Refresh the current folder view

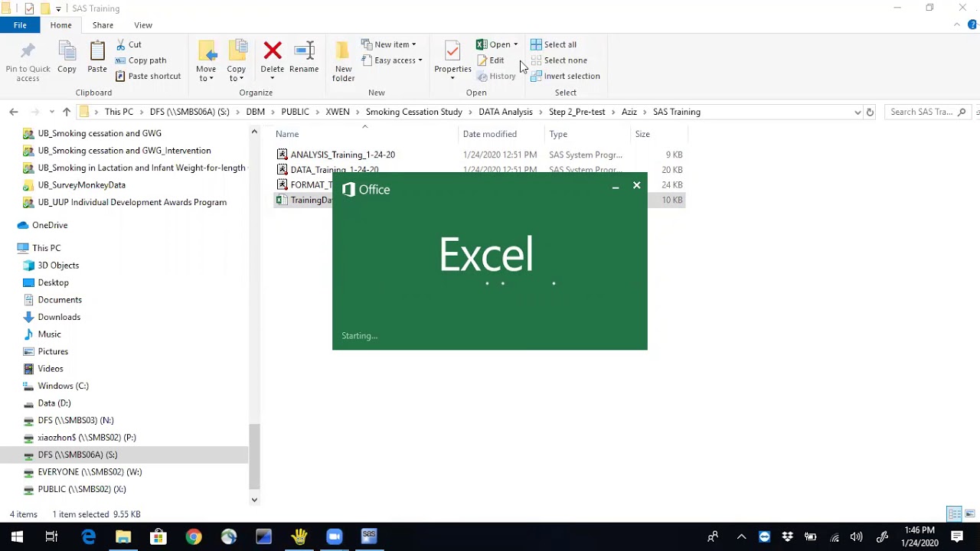click(x=870, y=112)
